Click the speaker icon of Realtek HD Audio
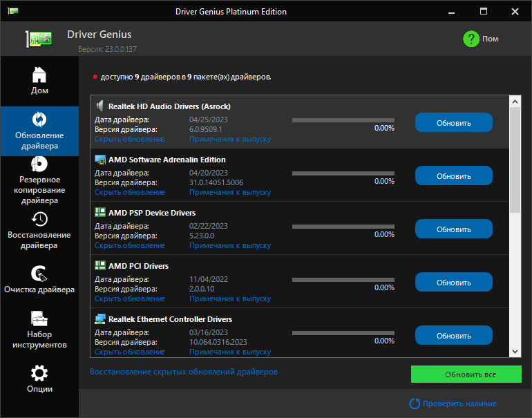 tap(99, 106)
